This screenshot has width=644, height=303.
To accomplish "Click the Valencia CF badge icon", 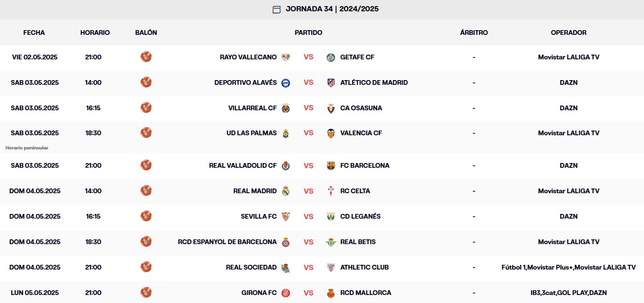I will [x=330, y=133].
